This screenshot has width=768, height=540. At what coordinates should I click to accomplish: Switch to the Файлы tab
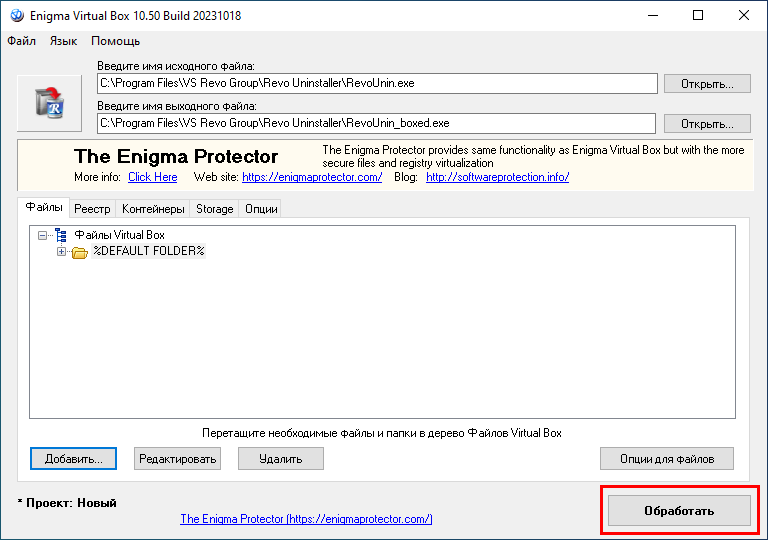tap(44, 207)
